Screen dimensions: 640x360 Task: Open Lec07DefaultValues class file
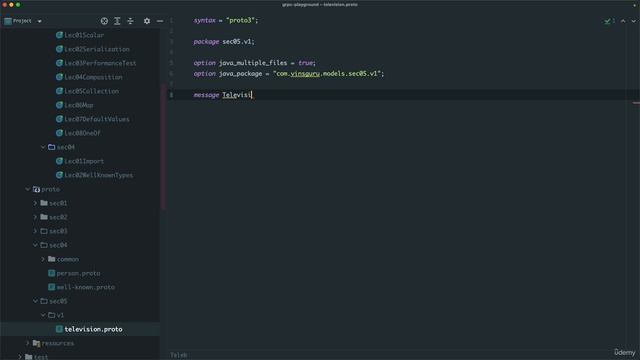97,119
